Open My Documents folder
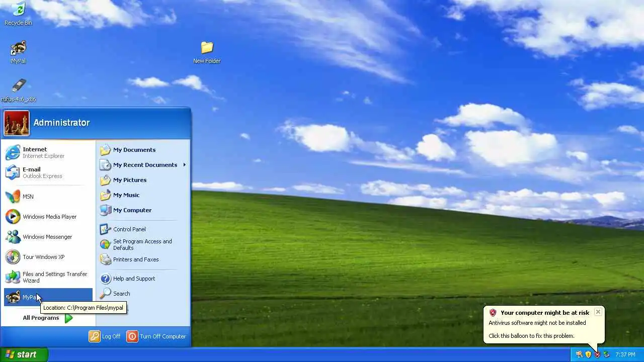This screenshot has width=644, height=362. point(143,150)
